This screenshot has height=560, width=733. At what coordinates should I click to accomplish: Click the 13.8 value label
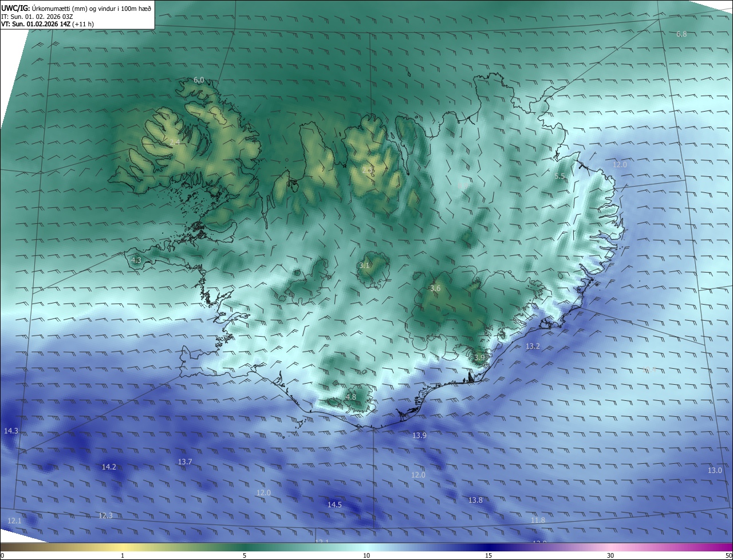pos(475,500)
